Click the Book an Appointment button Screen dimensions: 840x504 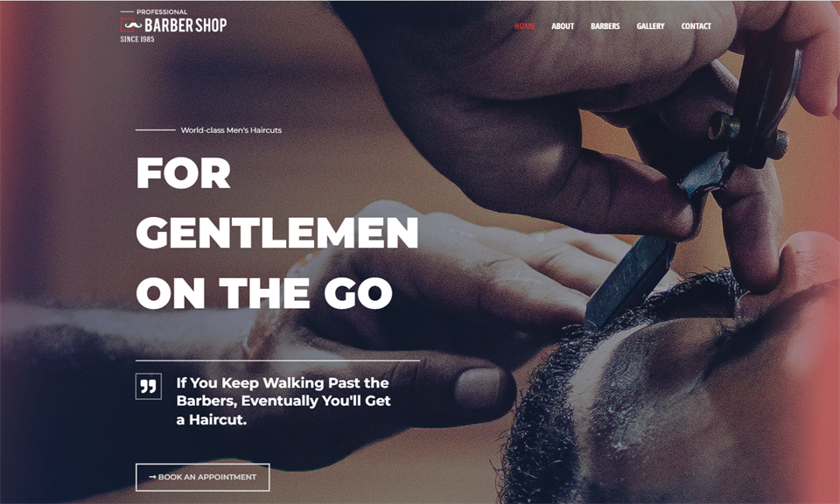tap(202, 477)
